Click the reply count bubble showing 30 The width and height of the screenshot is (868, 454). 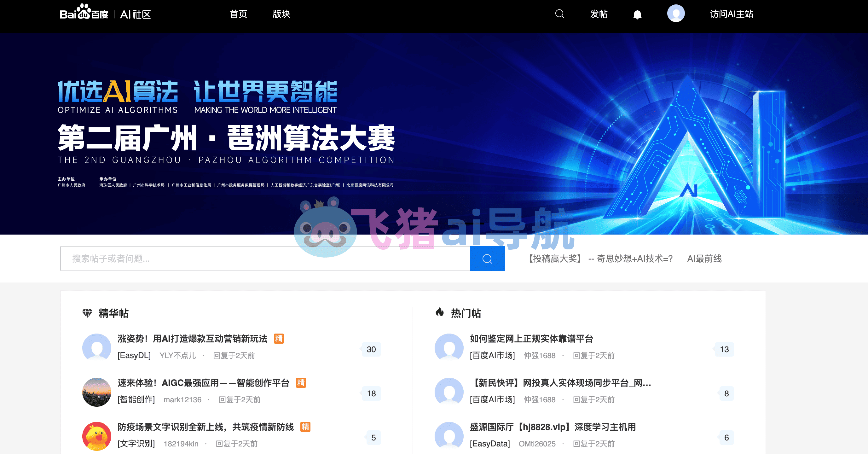coord(371,350)
